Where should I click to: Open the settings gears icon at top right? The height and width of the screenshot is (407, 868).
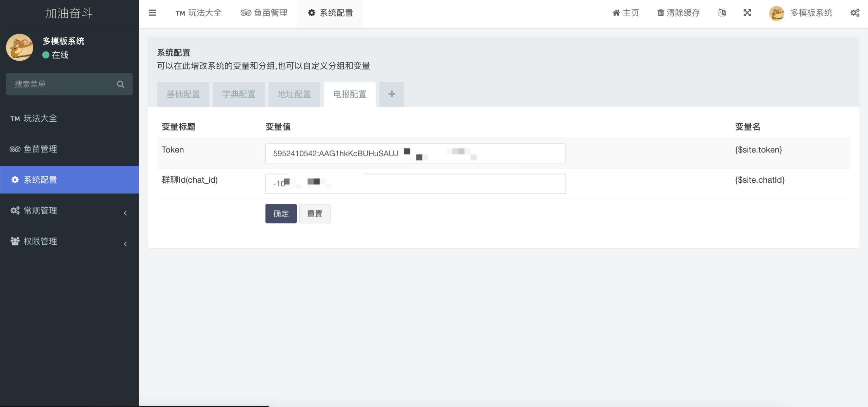click(x=855, y=13)
